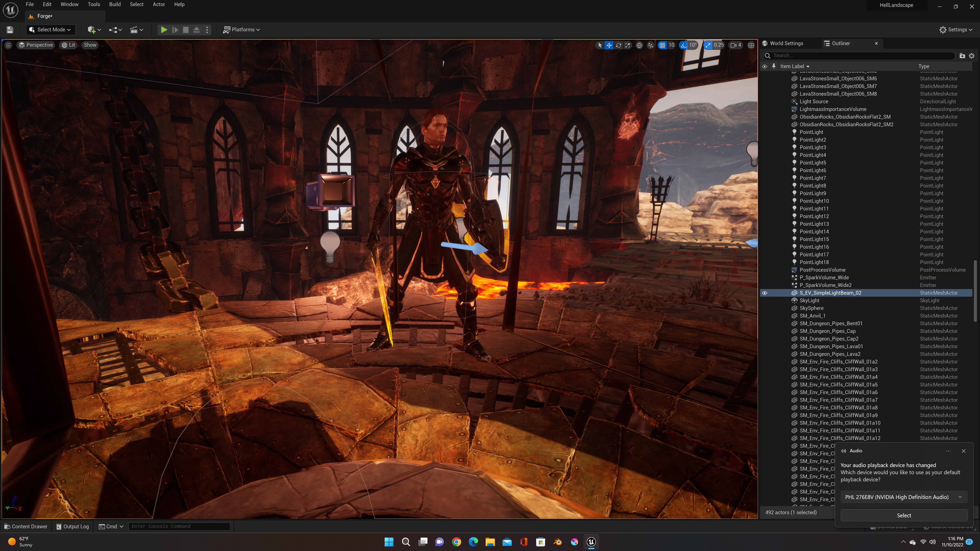Activate the rotate gizmo tool
The width and height of the screenshot is (980, 551).
(x=619, y=45)
